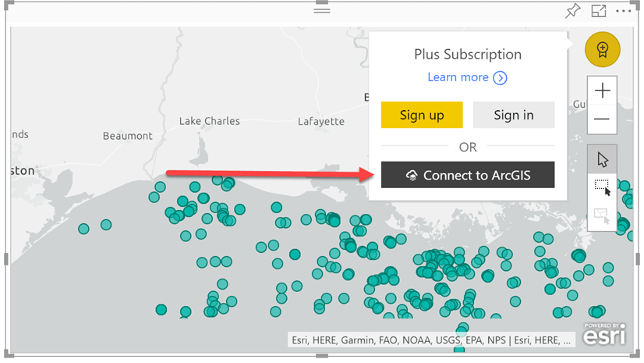The image size is (644, 363).
Task: Pin the map visual
Action: [573, 10]
